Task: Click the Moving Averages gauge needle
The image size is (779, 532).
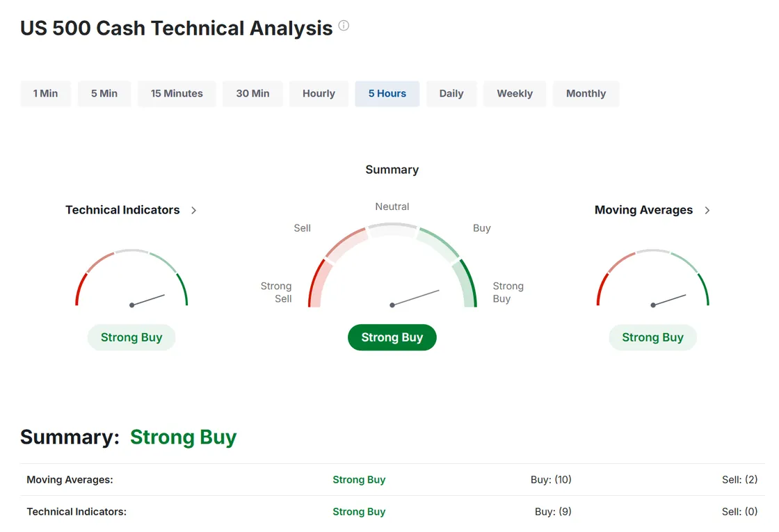Action: tap(668, 299)
